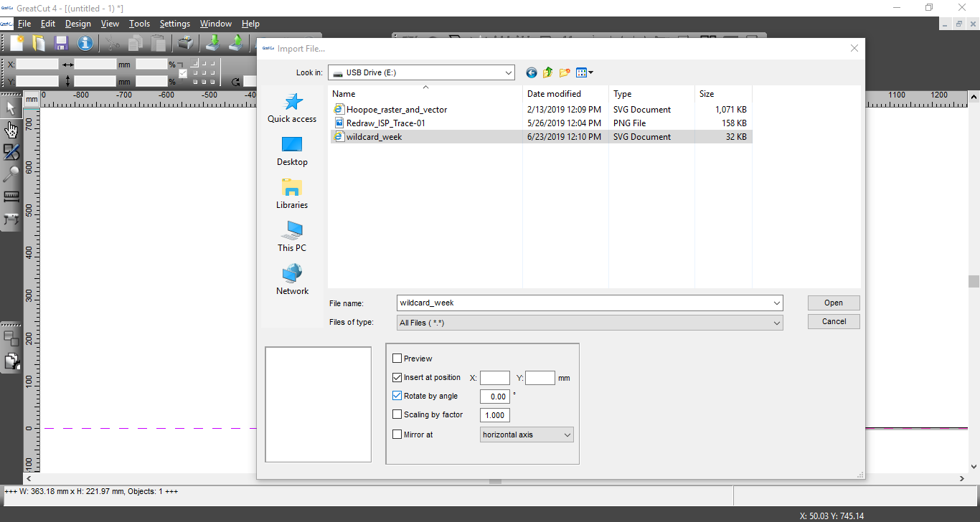Image resolution: width=980 pixels, height=522 pixels.
Task: Open the horizontal axis dropdown
Action: (x=567, y=435)
